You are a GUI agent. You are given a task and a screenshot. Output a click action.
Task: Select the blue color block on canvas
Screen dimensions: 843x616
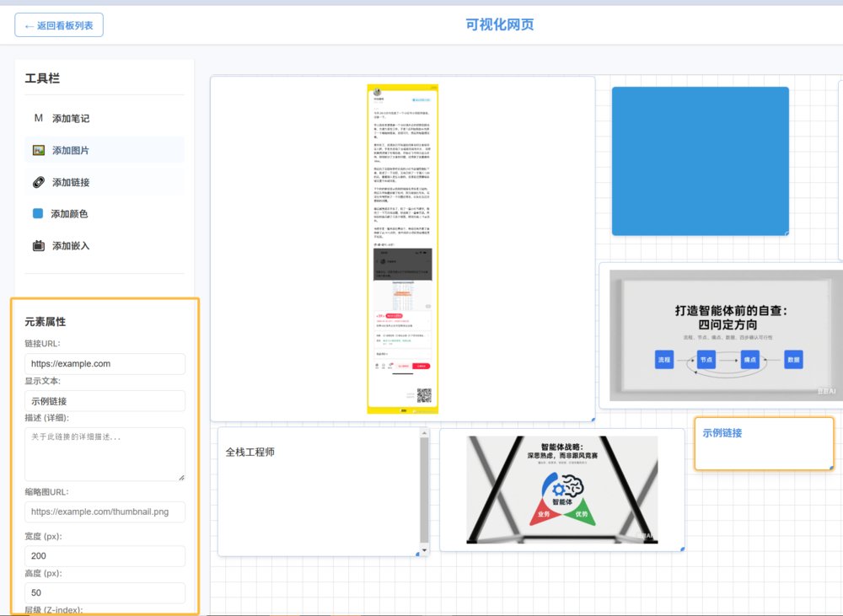pyautogui.click(x=700, y=160)
